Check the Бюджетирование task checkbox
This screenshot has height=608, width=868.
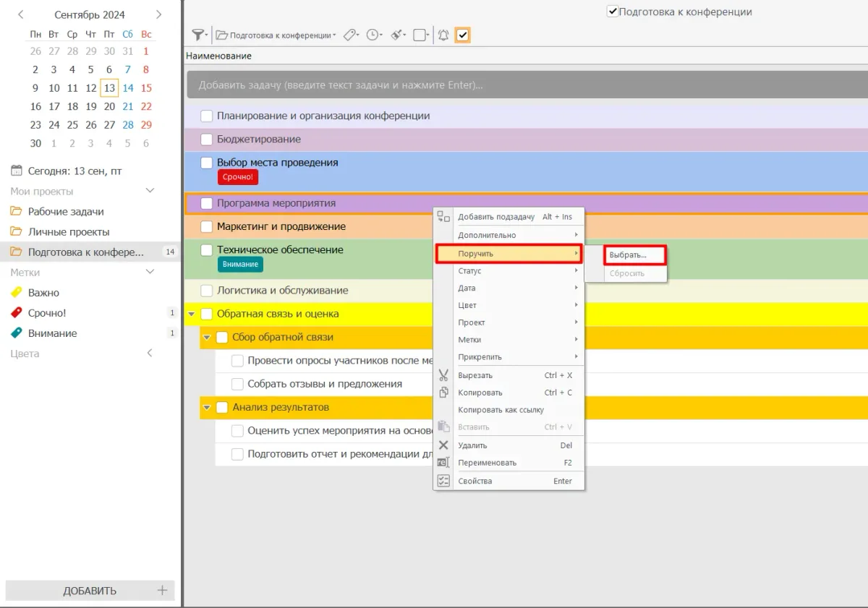click(207, 140)
